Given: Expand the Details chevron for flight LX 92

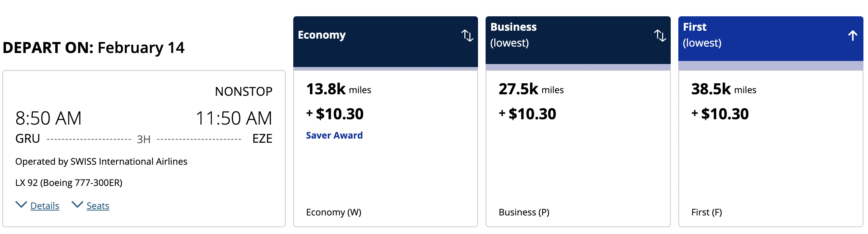Looking at the screenshot, I should [x=21, y=205].
